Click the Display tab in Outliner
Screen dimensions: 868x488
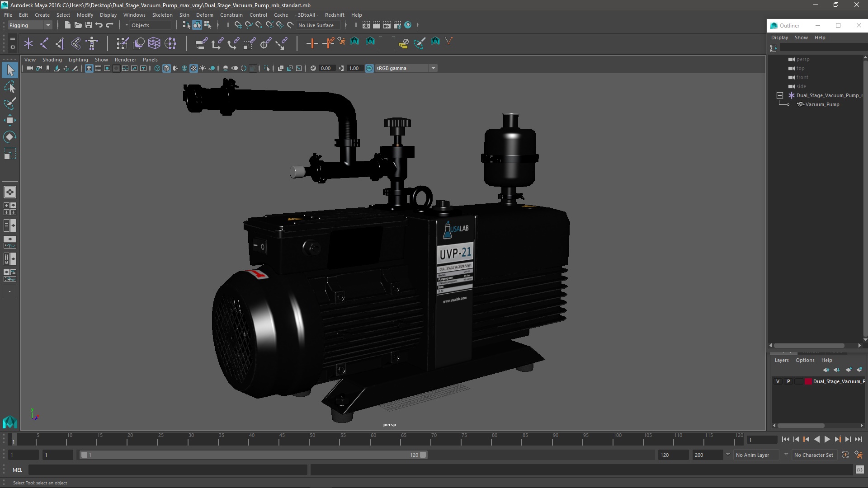[x=779, y=38]
